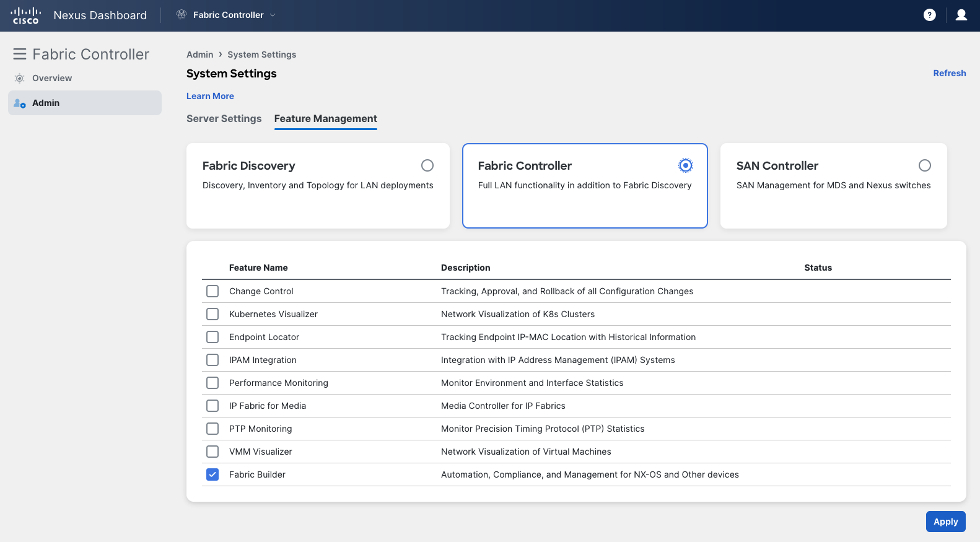Click the Nexus Dashboard title
The width and height of the screenshot is (980, 542).
point(100,15)
